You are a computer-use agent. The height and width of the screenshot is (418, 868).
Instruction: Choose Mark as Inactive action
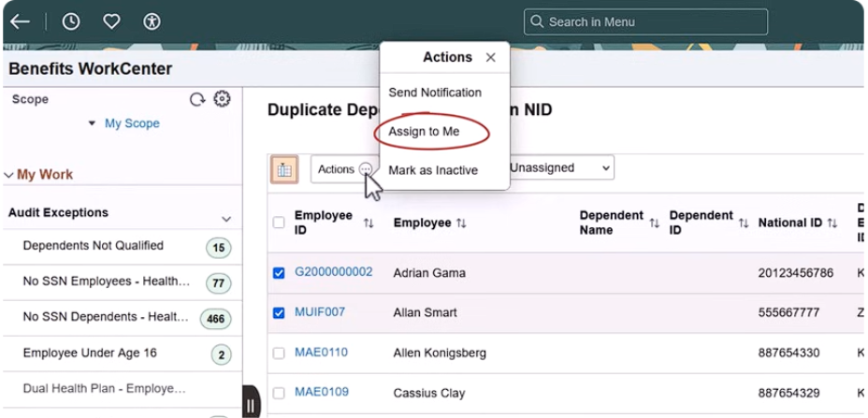coord(433,170)
